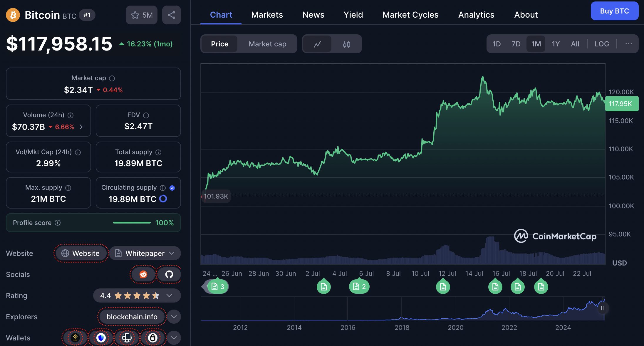The width and height of the screenshot is (644, 346).
Task: Show info for Max. supply
Action: point(68,188)
